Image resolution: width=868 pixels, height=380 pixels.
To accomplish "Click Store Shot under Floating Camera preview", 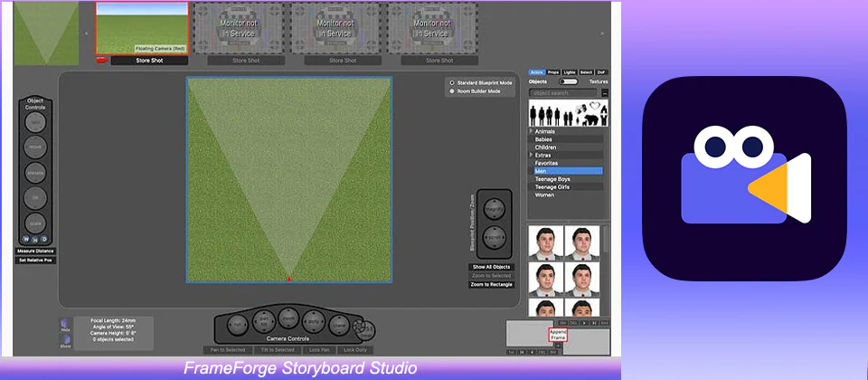I will coord(149,61).
